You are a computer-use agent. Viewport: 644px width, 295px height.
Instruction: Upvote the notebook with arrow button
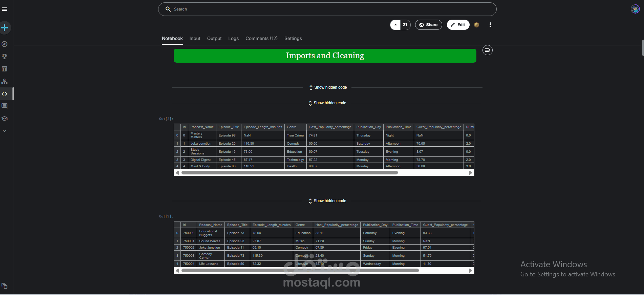(x=395, y=25)
